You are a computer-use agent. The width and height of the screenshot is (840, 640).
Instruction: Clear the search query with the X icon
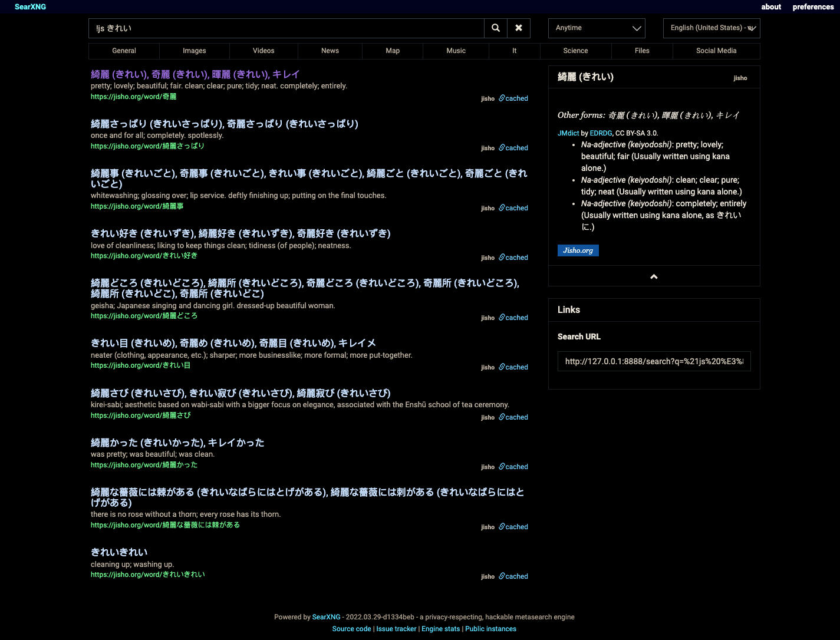click(x=518, y=28)
